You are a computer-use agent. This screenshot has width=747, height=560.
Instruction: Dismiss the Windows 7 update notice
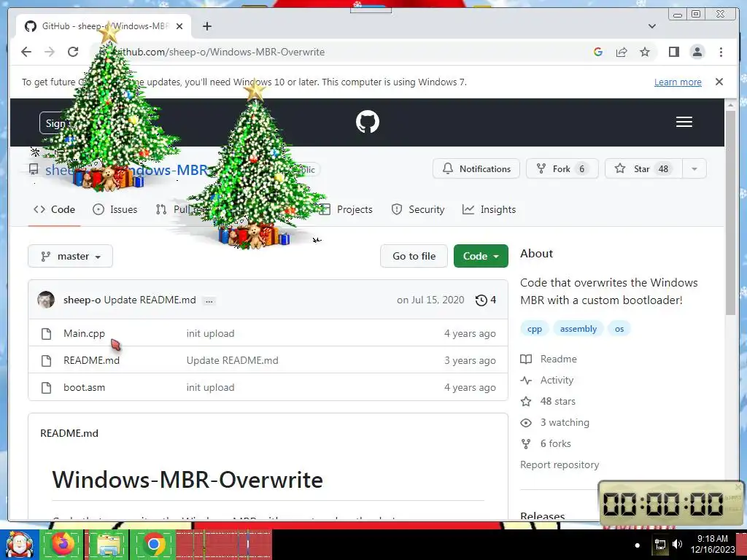pos(719,82)
